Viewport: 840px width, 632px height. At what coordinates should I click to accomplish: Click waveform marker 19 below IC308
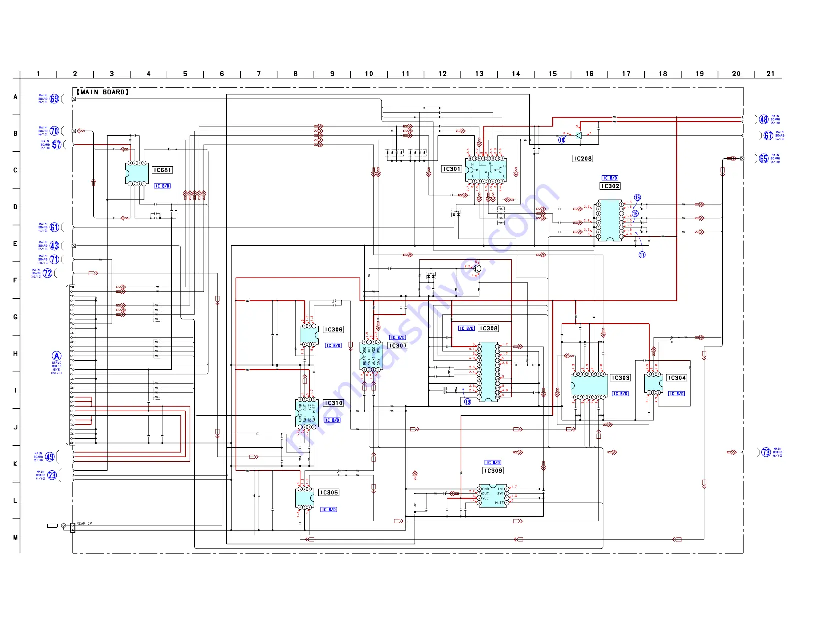click(x=467, y=402)
